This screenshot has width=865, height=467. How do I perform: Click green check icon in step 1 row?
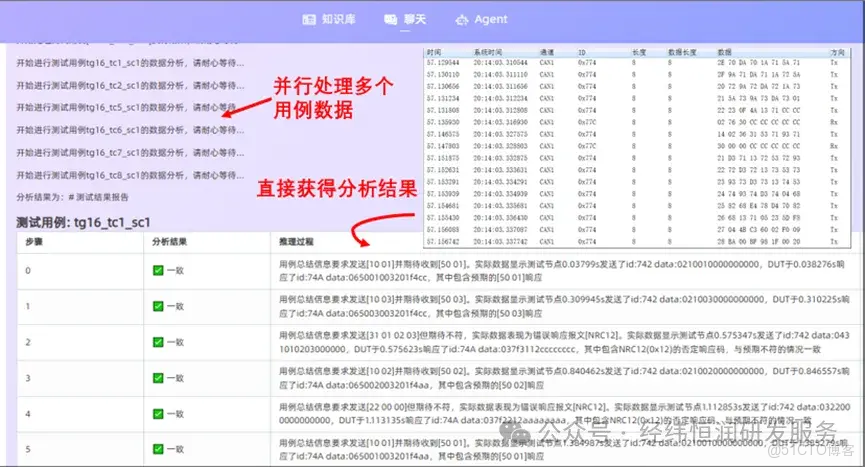pos(158,306)
